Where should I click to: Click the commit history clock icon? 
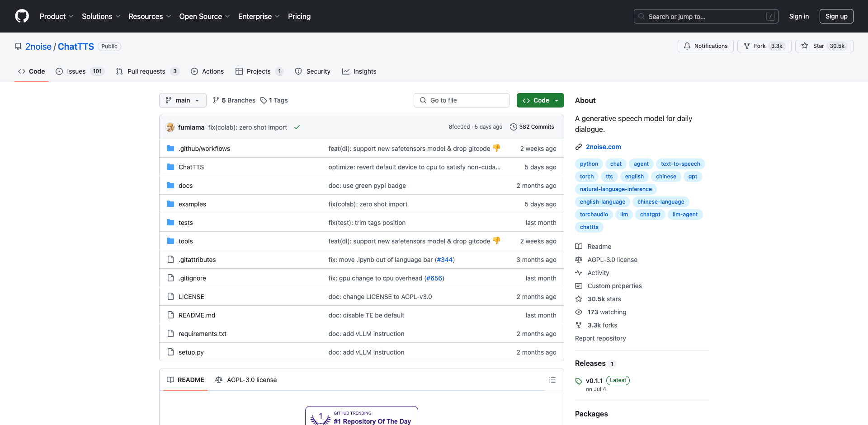(513, 127)
